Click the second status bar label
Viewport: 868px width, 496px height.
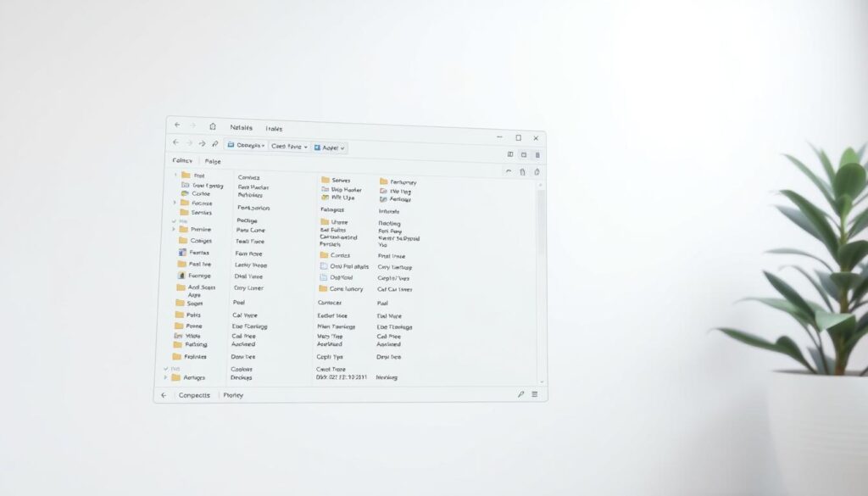[x=232, y=395]
